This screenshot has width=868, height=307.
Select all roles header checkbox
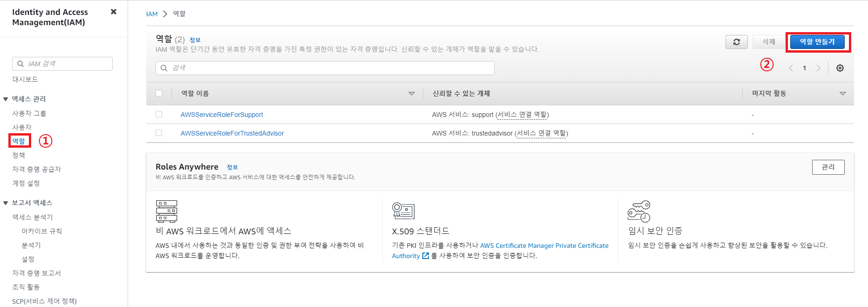(159, 93)
